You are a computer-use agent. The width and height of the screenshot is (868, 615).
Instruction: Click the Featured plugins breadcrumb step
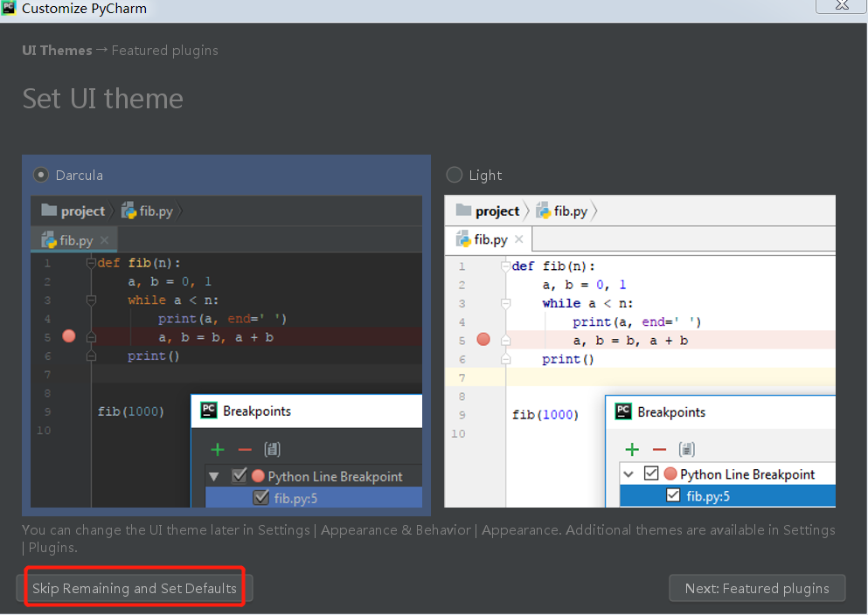pos(165,51)
